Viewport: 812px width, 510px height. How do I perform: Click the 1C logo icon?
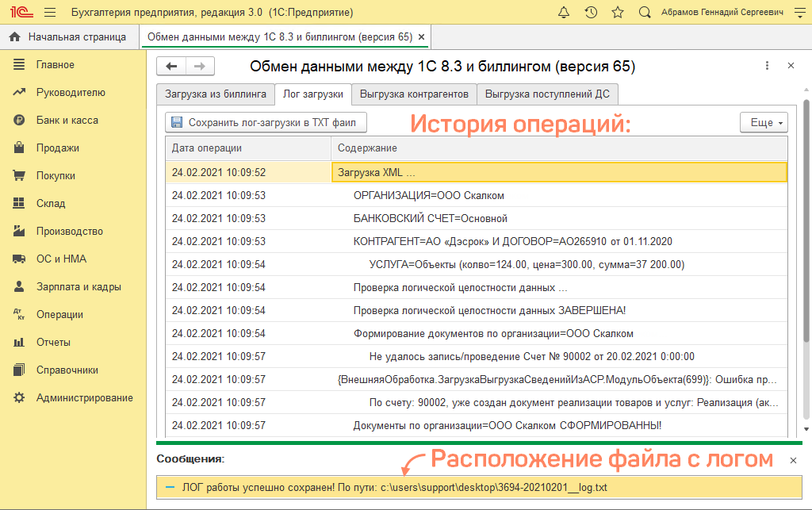(21, 11)
